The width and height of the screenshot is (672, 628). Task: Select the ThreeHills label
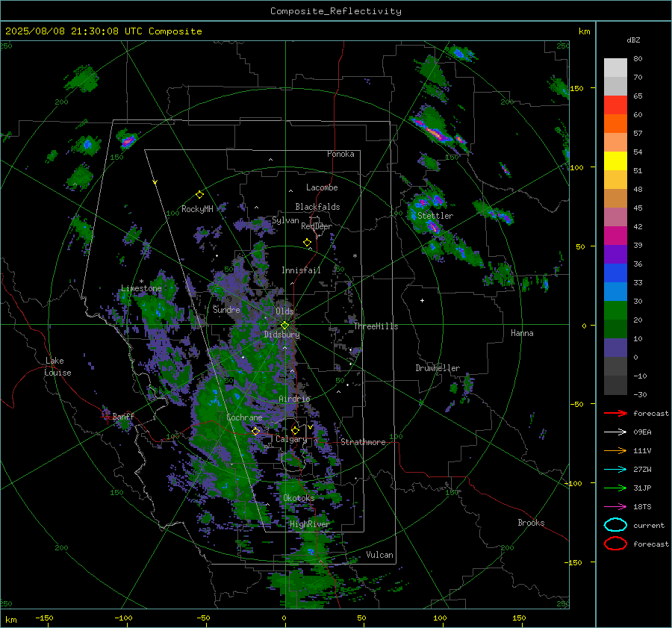(x=376, y=326)
